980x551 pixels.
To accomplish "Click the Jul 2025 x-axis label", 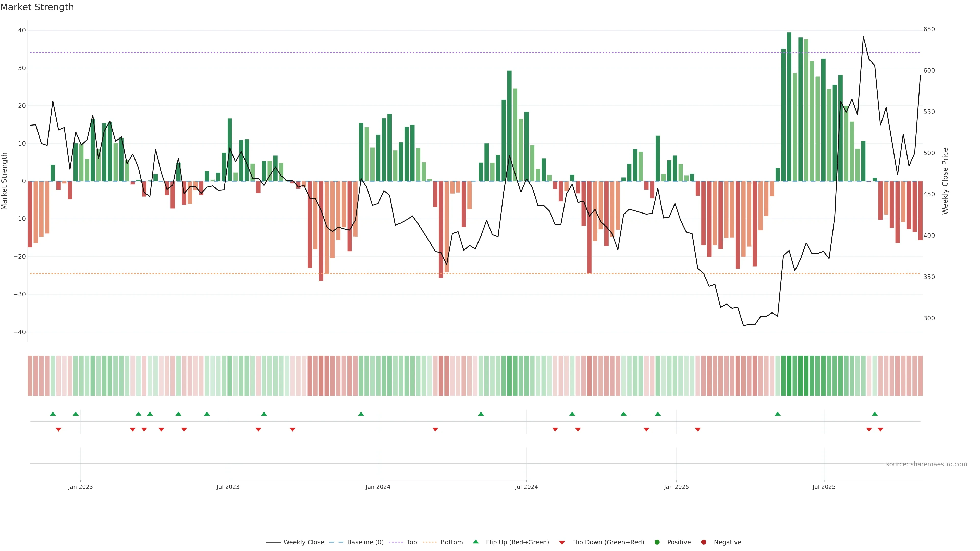I will click(x=824, y=487).
